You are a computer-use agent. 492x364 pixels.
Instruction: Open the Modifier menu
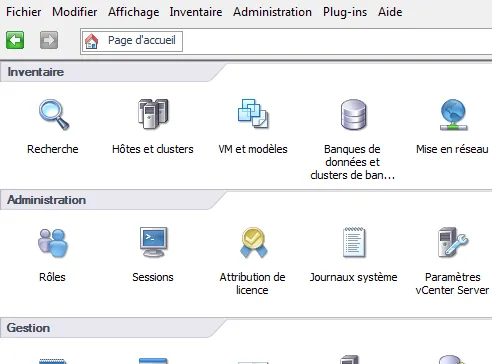75,12
